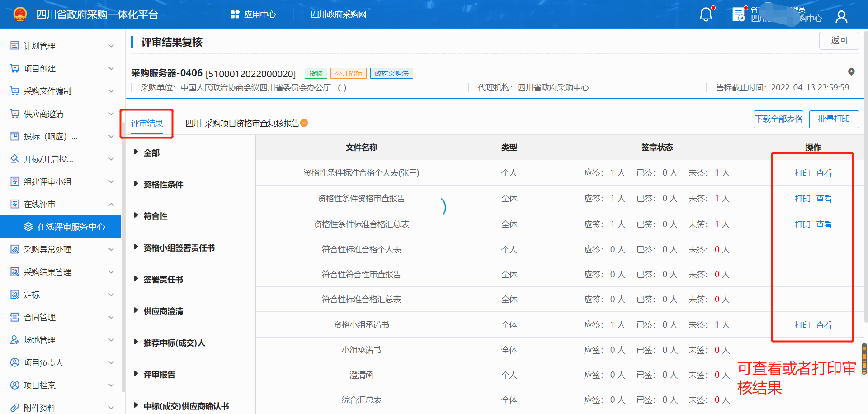The image size is (868, 414).
Task: Click the 组建评审小组 sidebar icon
Action: point(15,181)
